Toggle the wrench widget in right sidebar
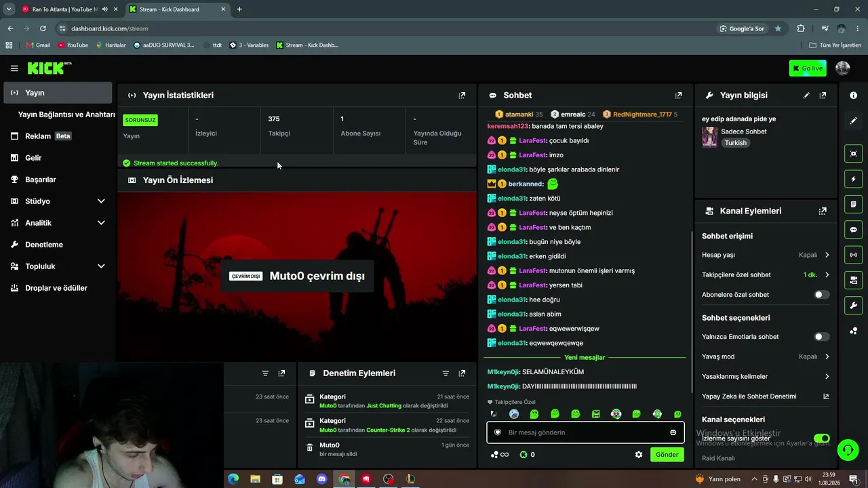This screenshot has height=488, width=868. tap(853, 305)
